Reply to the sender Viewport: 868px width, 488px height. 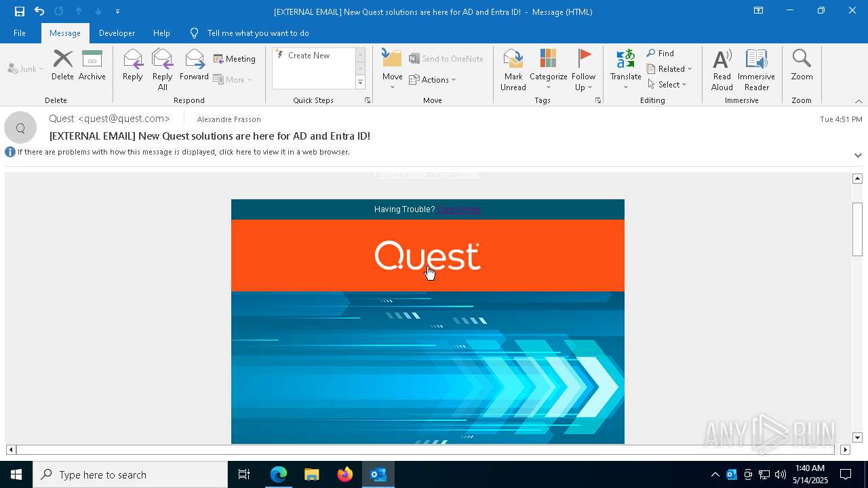click(133, 66)
